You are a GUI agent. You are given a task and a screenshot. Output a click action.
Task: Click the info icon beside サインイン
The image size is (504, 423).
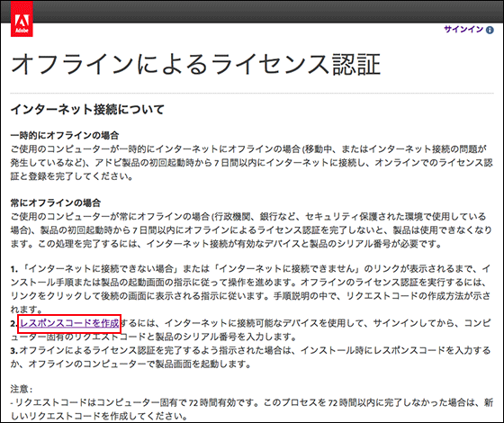coord(490,31)
